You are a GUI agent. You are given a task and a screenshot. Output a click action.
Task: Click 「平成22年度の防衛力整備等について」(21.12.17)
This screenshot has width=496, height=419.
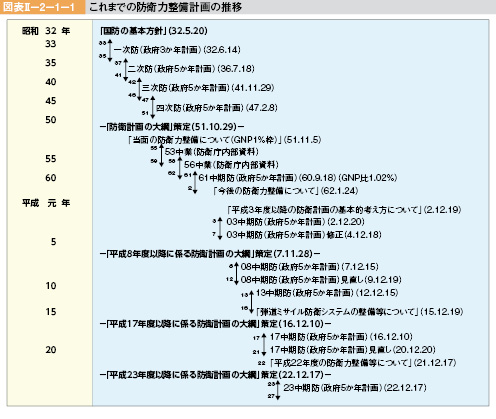click(x=363, y=363)
